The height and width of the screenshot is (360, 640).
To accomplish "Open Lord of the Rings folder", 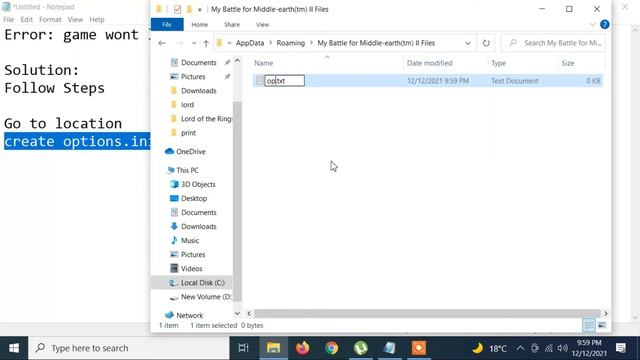I will click(206, 119).
